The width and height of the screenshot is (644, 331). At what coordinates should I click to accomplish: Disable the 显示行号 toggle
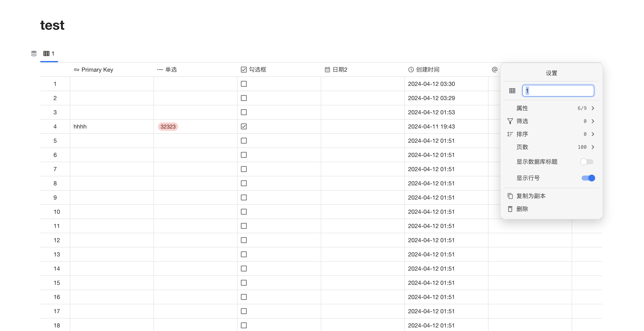coord(588,178)
